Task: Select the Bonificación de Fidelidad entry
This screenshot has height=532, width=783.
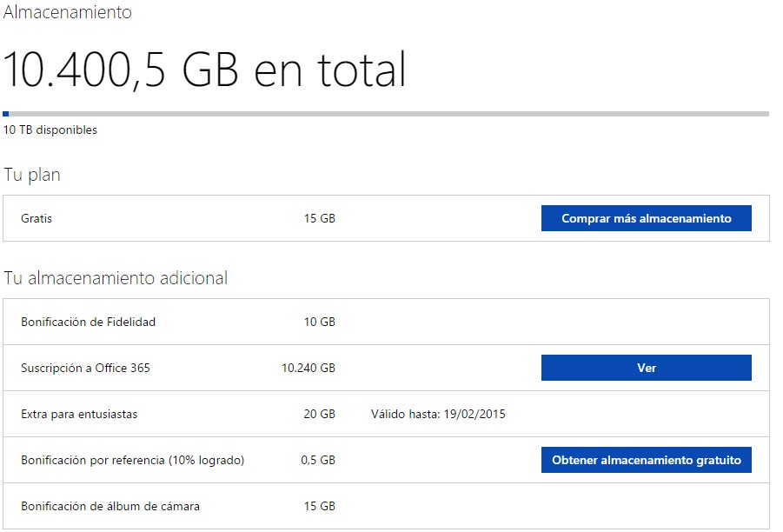Action: click(88, 323)
